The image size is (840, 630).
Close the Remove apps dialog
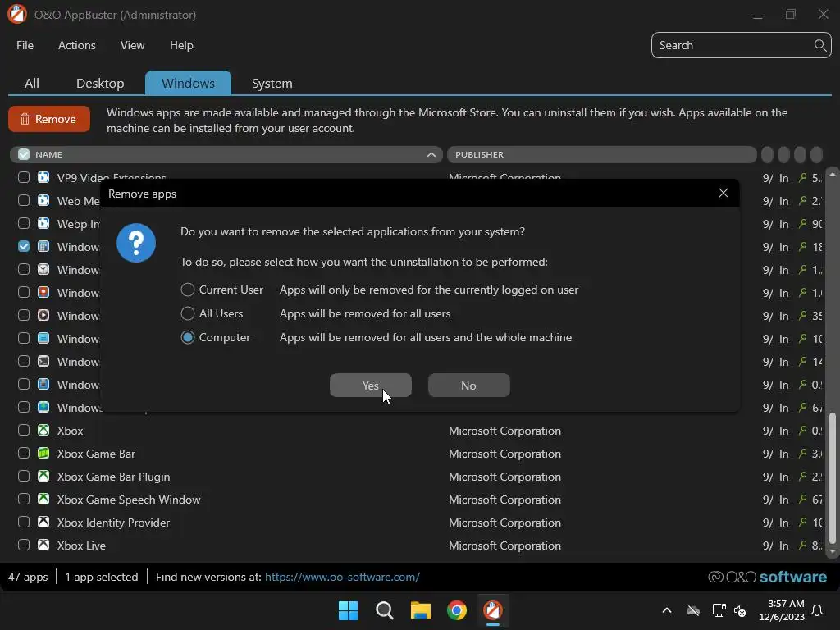[x=724, y=193]
